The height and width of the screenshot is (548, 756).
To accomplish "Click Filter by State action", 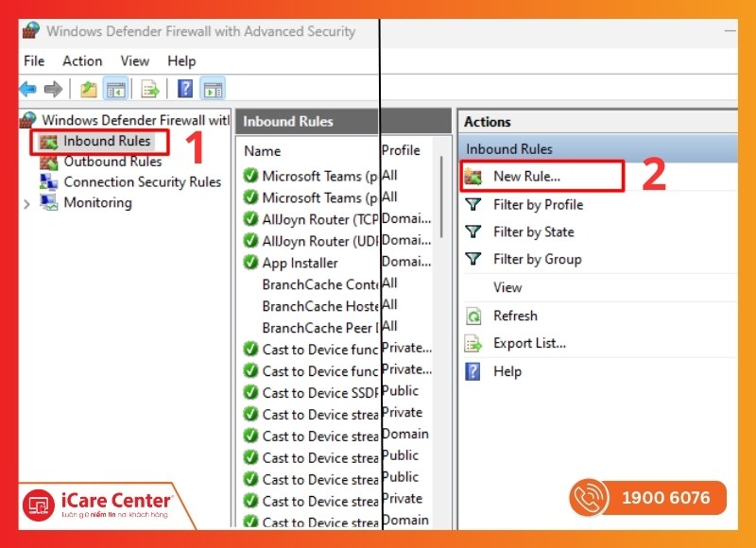I will pos(534,232).
